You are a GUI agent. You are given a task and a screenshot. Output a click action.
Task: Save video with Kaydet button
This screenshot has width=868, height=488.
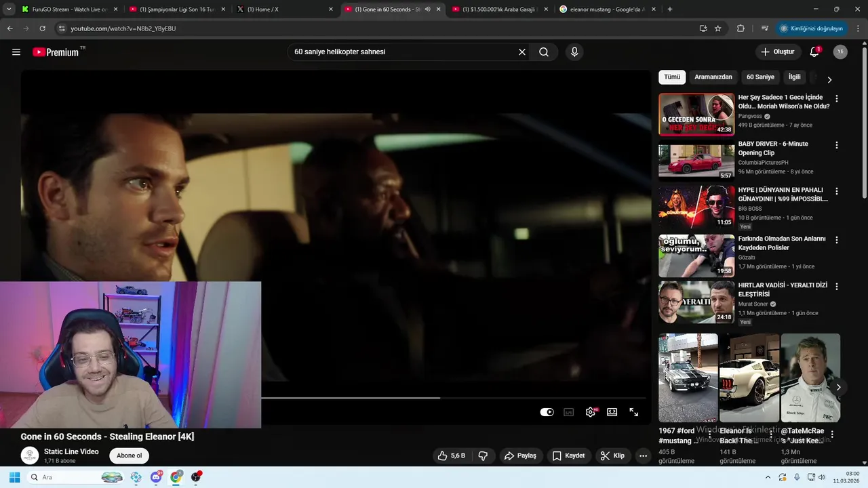[x=568, y=456]
